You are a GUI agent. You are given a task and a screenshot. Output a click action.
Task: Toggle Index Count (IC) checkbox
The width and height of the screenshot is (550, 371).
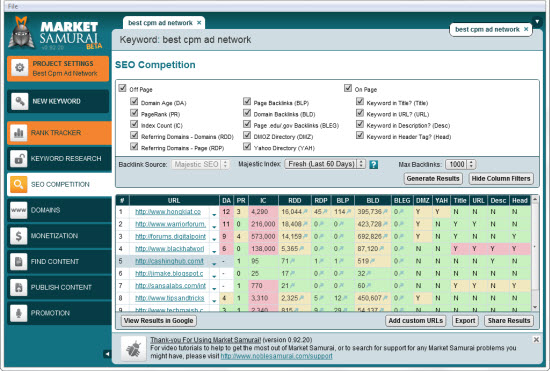pos(134,124)
